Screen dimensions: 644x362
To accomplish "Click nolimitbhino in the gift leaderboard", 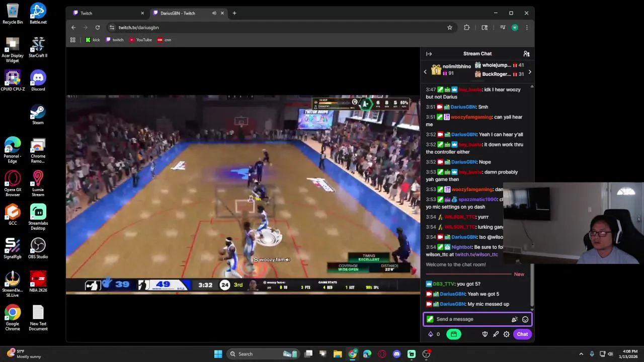I will pyautogui.click(x=456, y=66).
